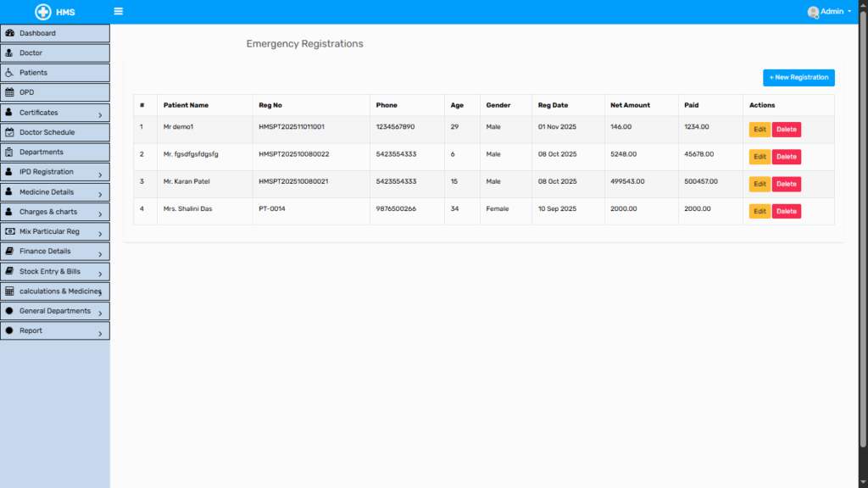Image resolution: width=868 pixels, height=488 pixels.
Task: Toggle the hamburger sidebar menu icon
Action: click(x=118, y=12)
